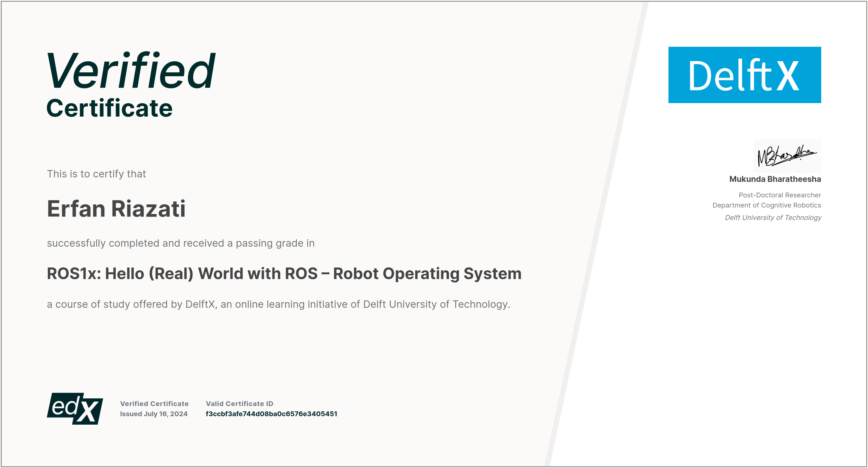Click 'successfully completed and received a passing grade in'

tap(181, 243)
